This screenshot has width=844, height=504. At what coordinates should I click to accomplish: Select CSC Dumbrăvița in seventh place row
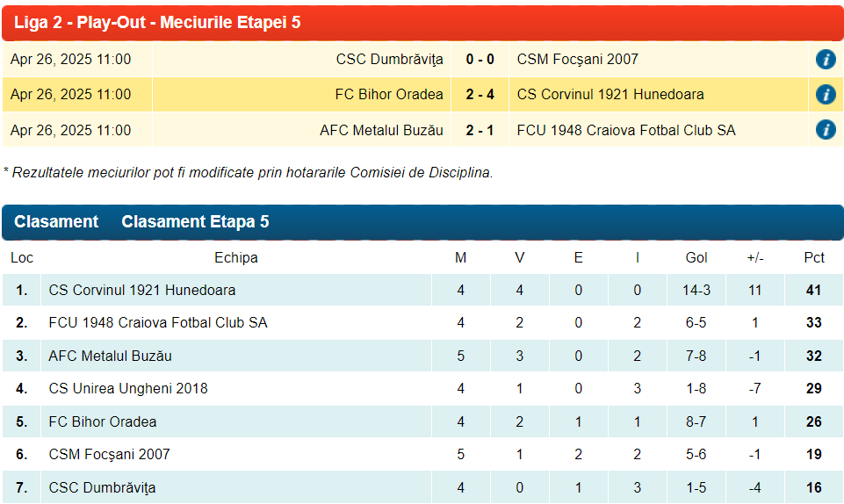click(x=102, y=487)
